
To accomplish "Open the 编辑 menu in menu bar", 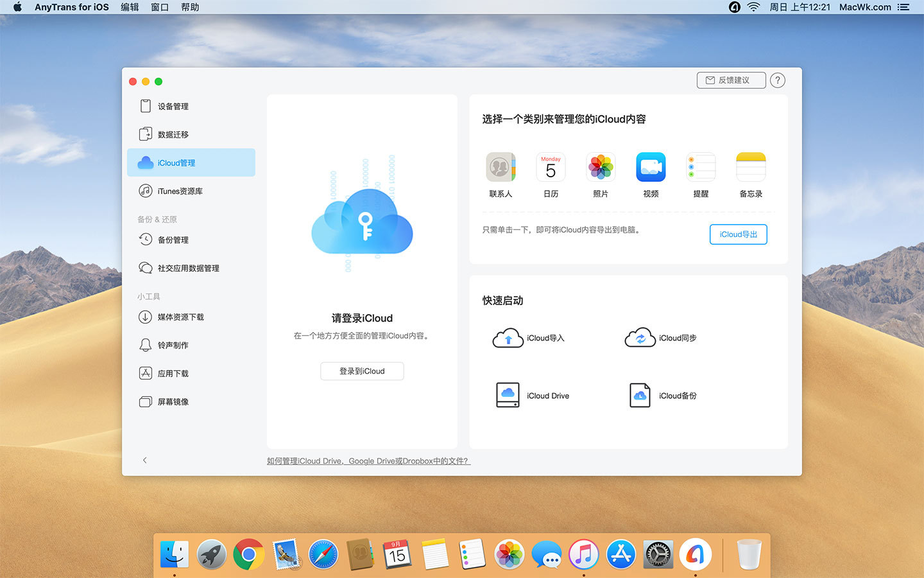I will [x=130, y=7].
